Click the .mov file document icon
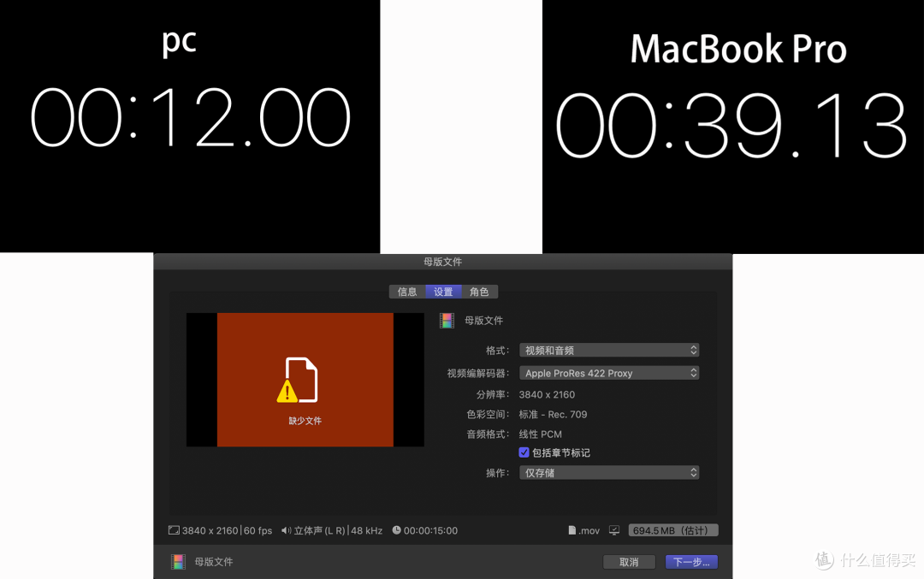This screenshot has height=579, width=924. pos(572,530)
